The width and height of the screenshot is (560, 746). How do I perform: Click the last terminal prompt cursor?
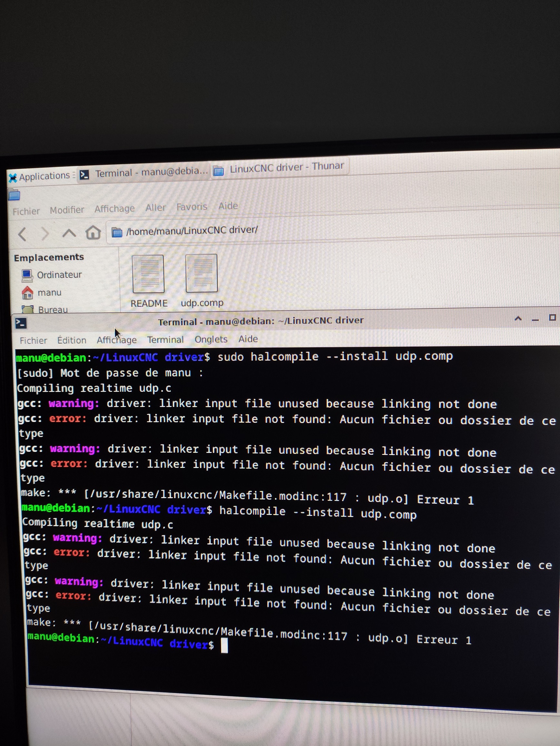coord(224,646)
